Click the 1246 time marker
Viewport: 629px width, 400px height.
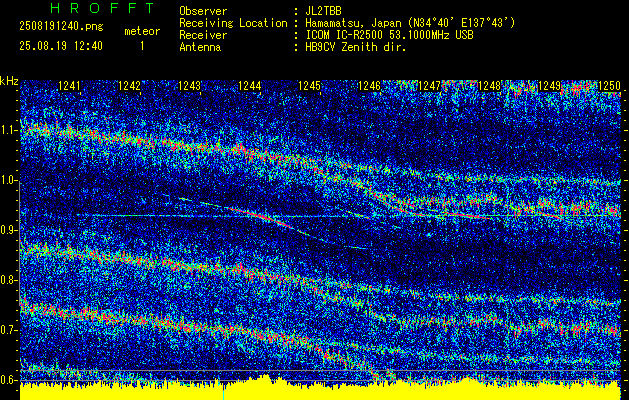pos(369,86)
